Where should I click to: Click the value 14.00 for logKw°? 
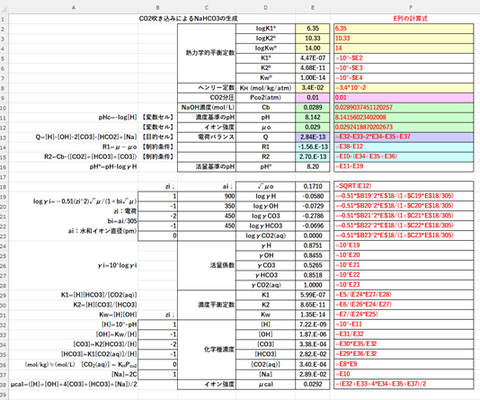coord(312,48)
